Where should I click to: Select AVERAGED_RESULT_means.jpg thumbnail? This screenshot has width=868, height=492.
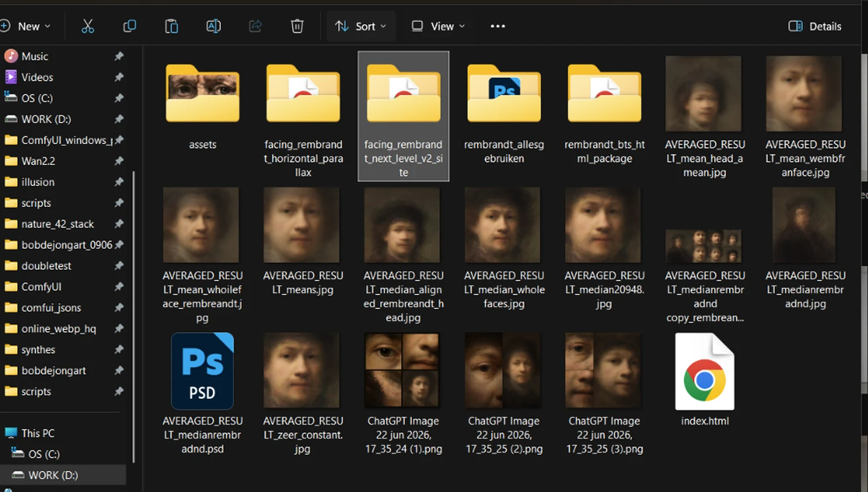301,225
